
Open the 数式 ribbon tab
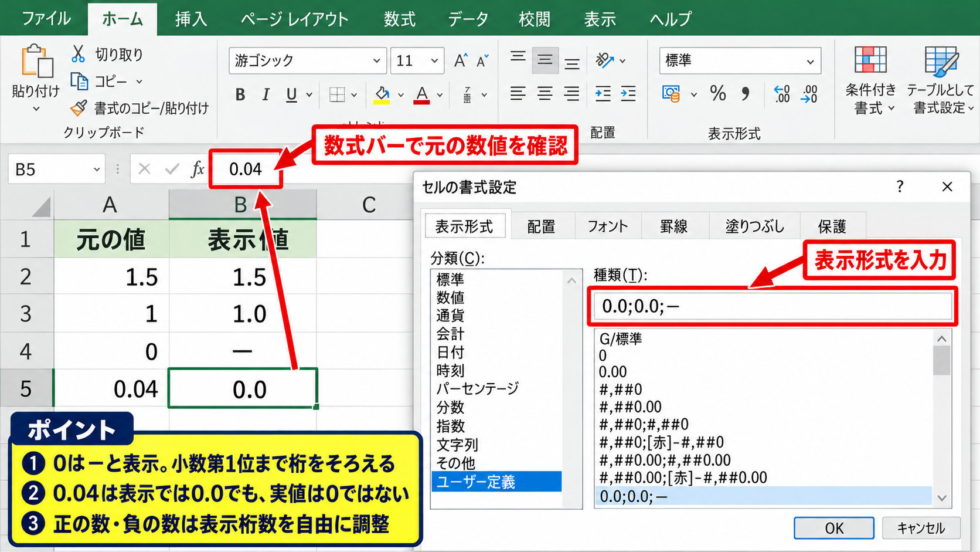[400, 19]
